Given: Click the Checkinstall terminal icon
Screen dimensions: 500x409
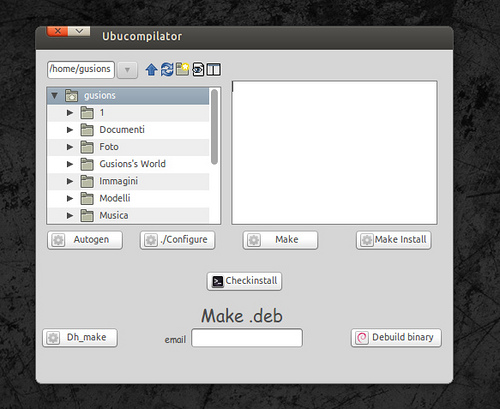Looking at the screenshot, I should click(x=218, y=281).
